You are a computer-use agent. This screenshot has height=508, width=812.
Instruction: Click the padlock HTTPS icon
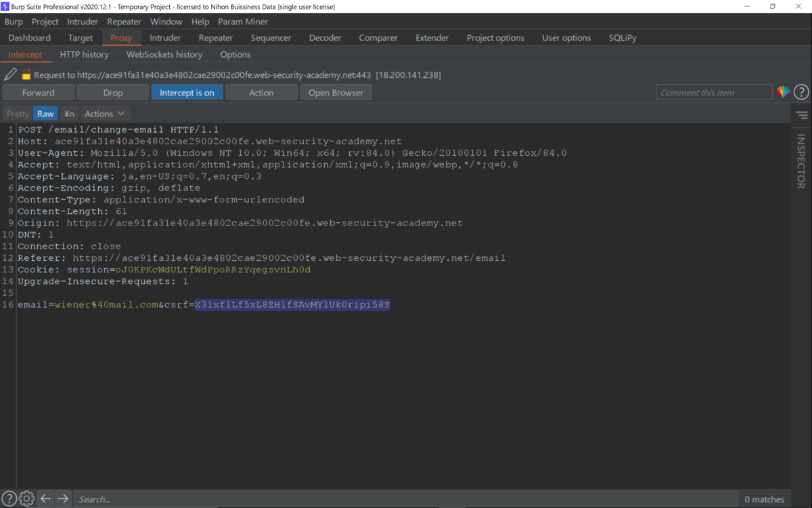[x=26, y=75]
